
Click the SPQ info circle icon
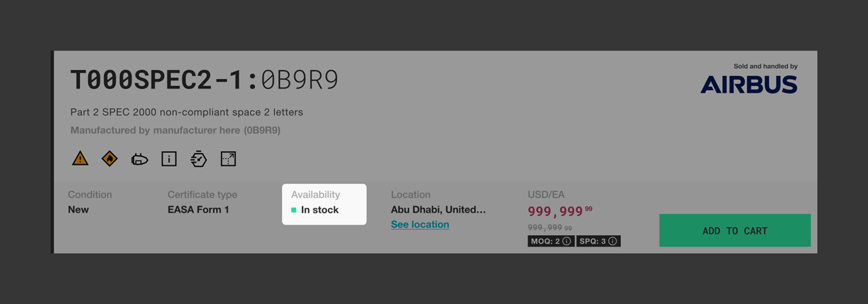pos(613,241)
